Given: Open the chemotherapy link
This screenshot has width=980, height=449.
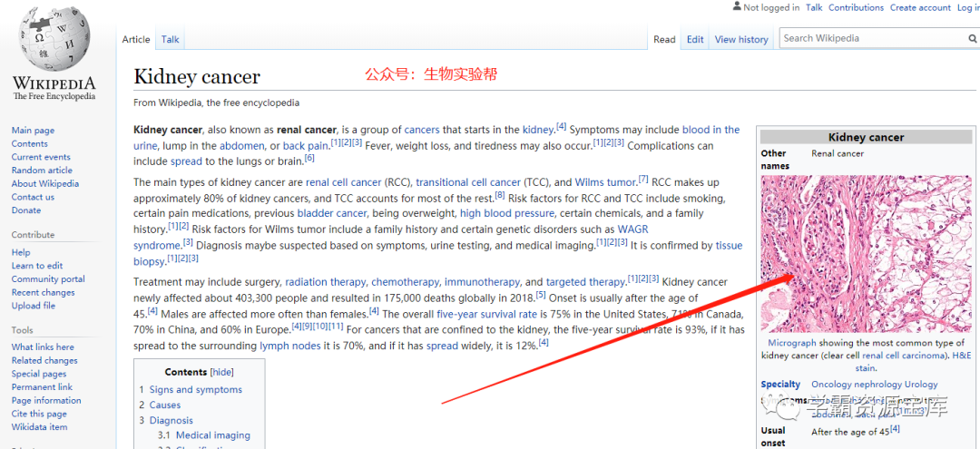Looking at the screenshot, I should point(406,281).
